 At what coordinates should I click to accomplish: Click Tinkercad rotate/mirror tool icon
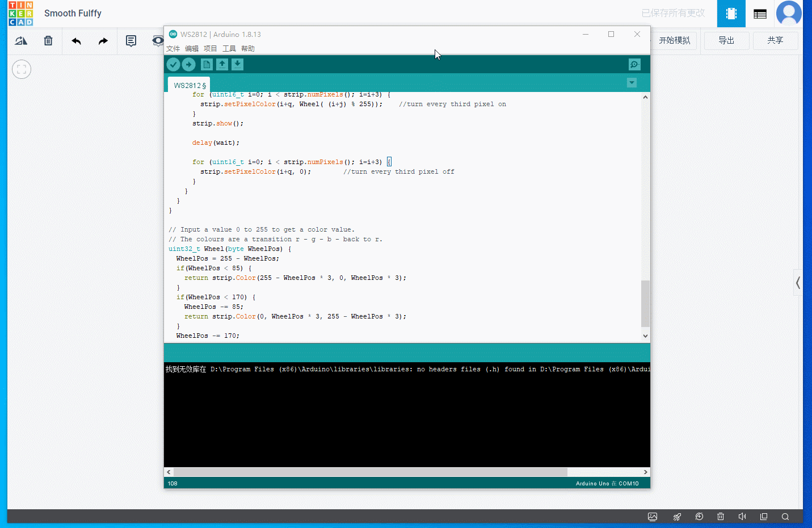[x=21, y=41]
